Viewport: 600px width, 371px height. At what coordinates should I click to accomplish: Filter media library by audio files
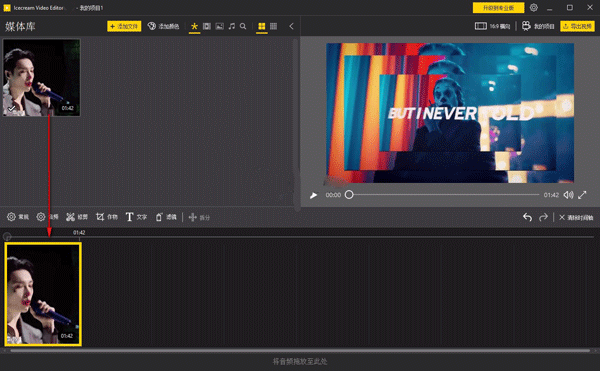pyautogui.click(x=232, y=26)
